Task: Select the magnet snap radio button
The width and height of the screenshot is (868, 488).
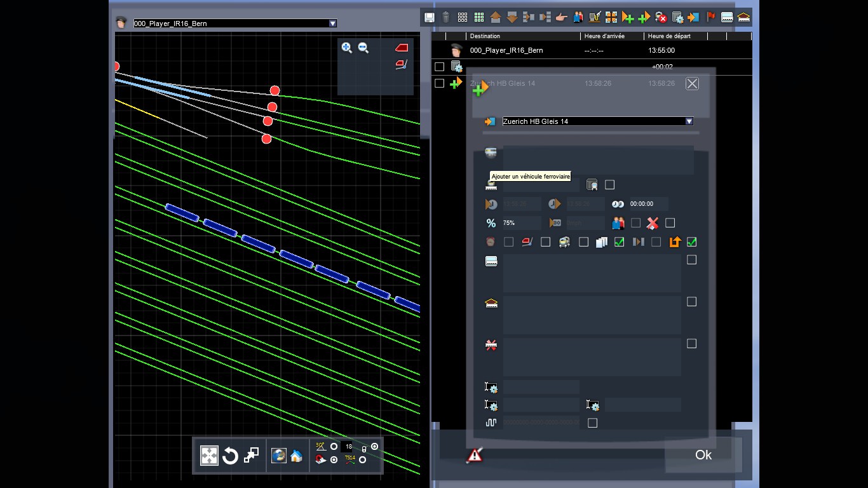Action: point(334,459)
